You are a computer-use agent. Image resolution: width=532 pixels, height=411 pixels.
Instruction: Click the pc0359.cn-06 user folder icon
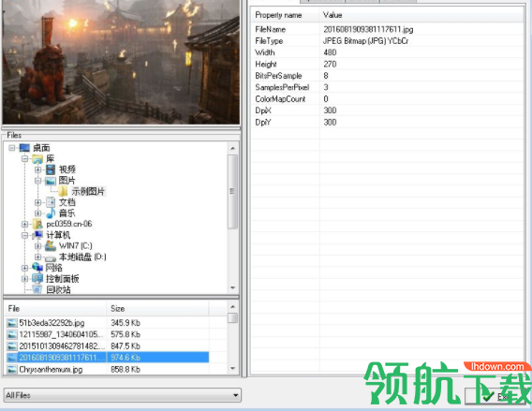pyautogui.click(x=37, y=224)
